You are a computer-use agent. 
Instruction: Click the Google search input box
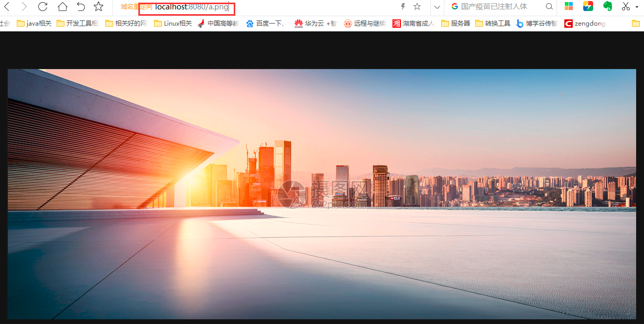pyautogui.click(x=503, y=6)
